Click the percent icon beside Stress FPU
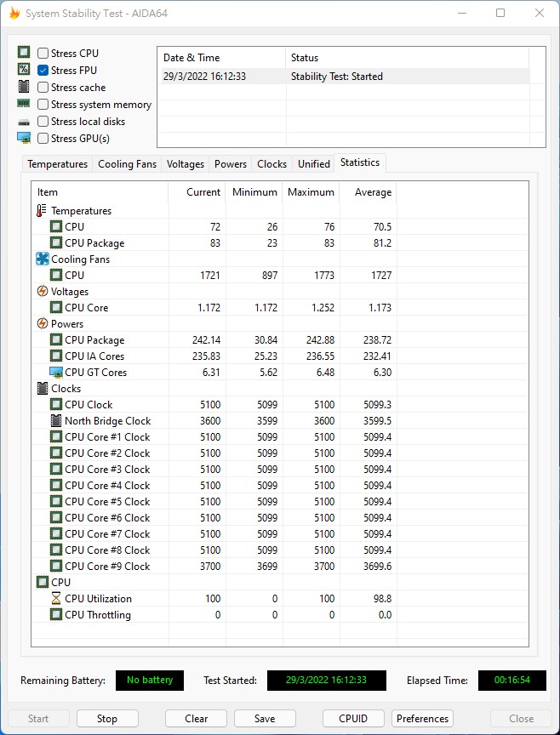 (x=24, y=70)
